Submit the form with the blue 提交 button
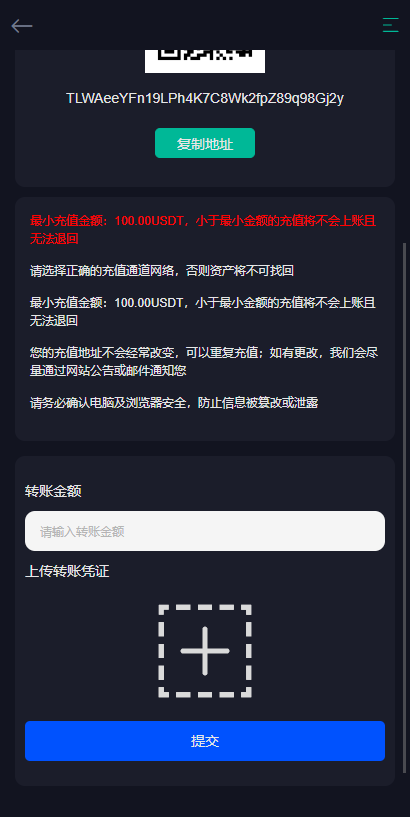This screenshot has height=817, width=410. point(205,741)
